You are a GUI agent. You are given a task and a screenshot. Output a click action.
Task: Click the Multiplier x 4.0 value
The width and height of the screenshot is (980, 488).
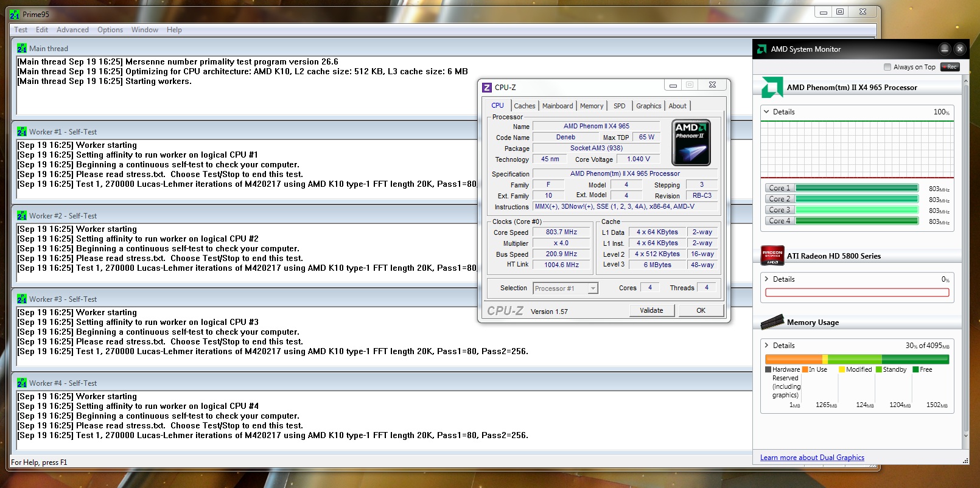[561, 243]
